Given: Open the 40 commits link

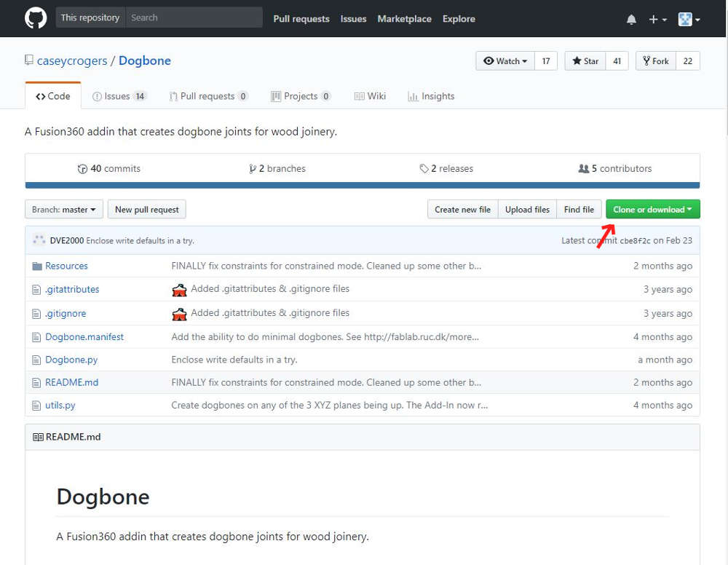Looking at the screenshot, I should coord(109,169).
